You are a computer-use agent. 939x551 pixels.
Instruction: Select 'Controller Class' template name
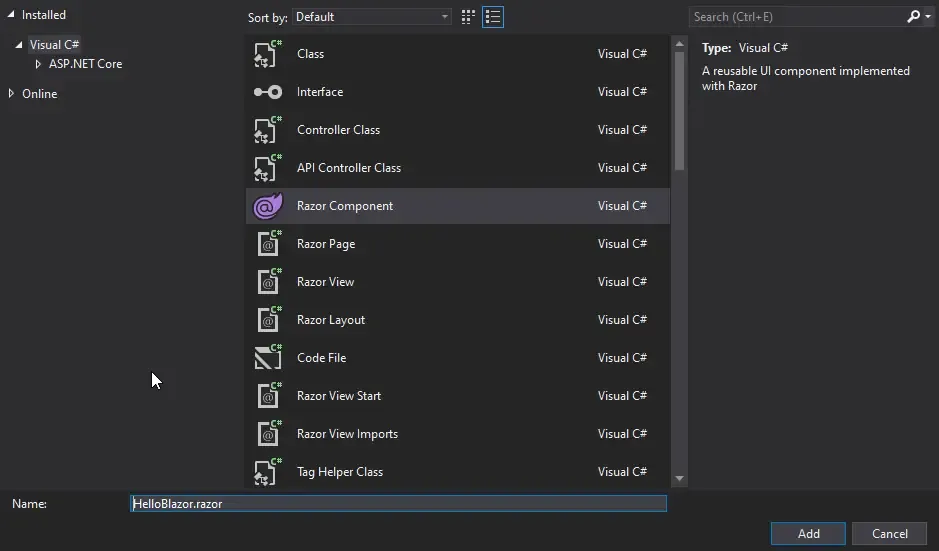pos(338,130)
